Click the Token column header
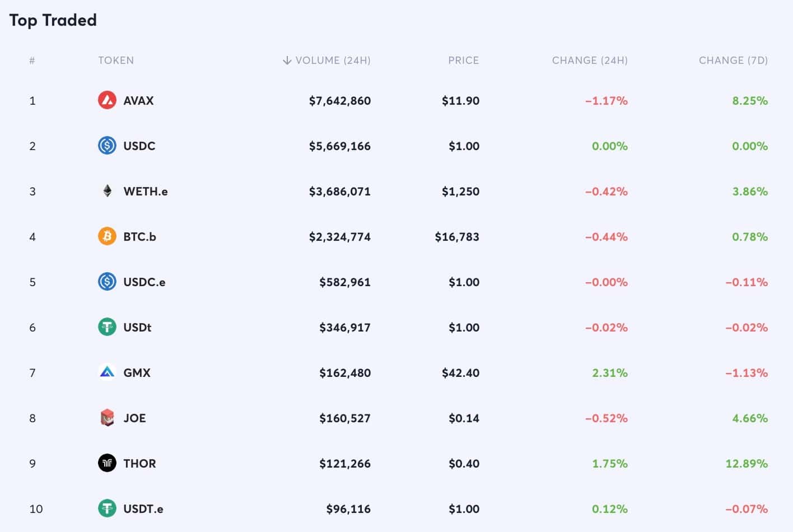The image size is (793, 532). pos(116,60)
